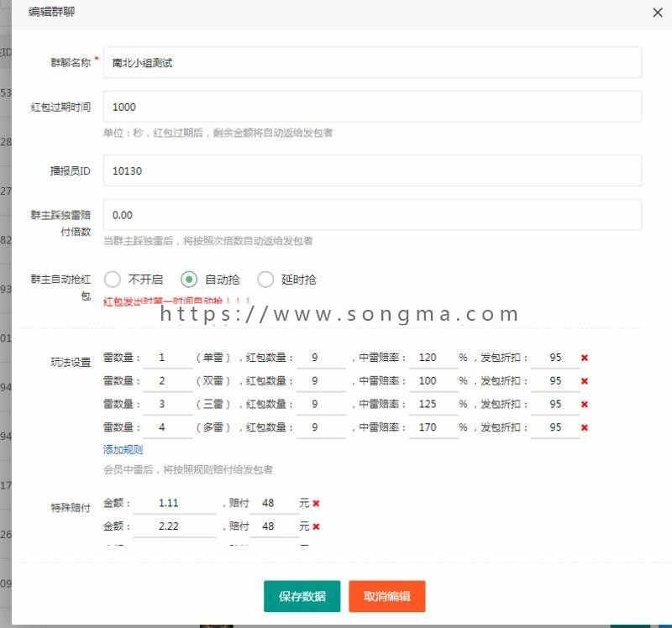Click the 特殊赔付 label

(x=71, y=508)
